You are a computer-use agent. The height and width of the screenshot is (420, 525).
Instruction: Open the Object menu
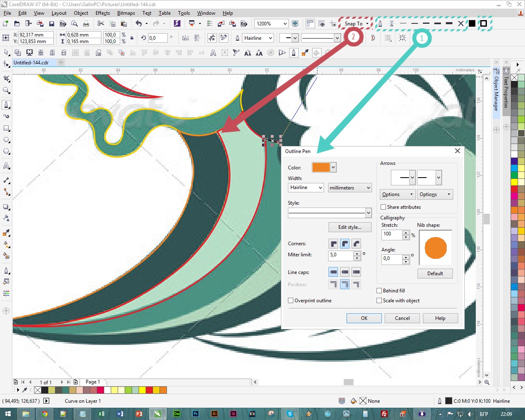pyautogui.click(x=81, y=13)
